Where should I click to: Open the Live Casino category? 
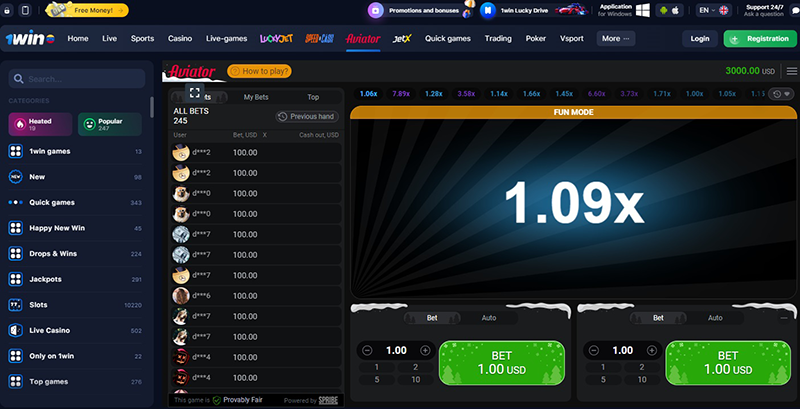(x=75, y=330)
